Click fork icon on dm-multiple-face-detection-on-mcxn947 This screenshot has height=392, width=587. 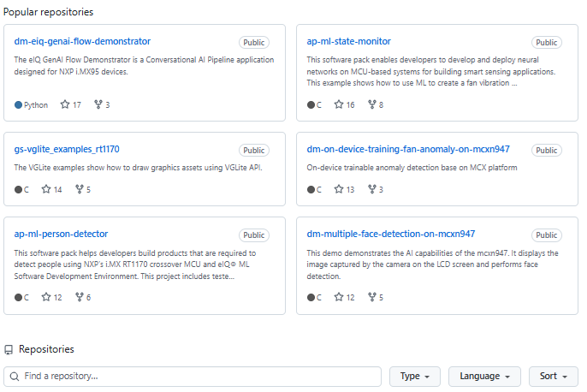click(372, 297)
